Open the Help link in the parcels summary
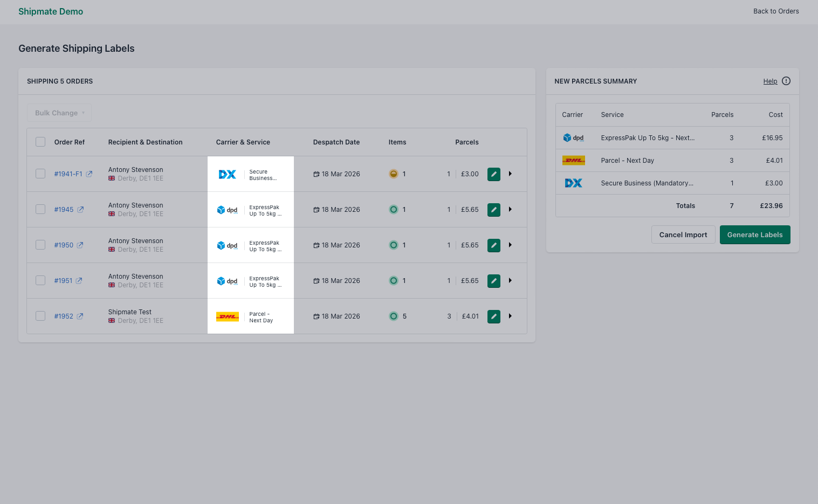The image size is (818, 504). click(x=771, y=81)
